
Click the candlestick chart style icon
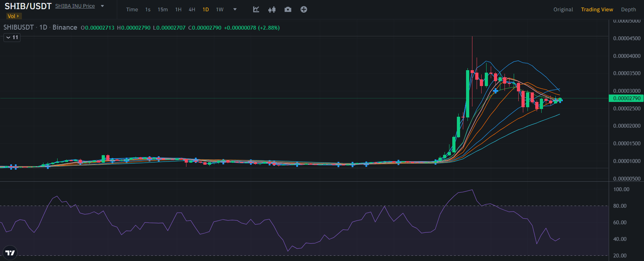pos(272,10)
